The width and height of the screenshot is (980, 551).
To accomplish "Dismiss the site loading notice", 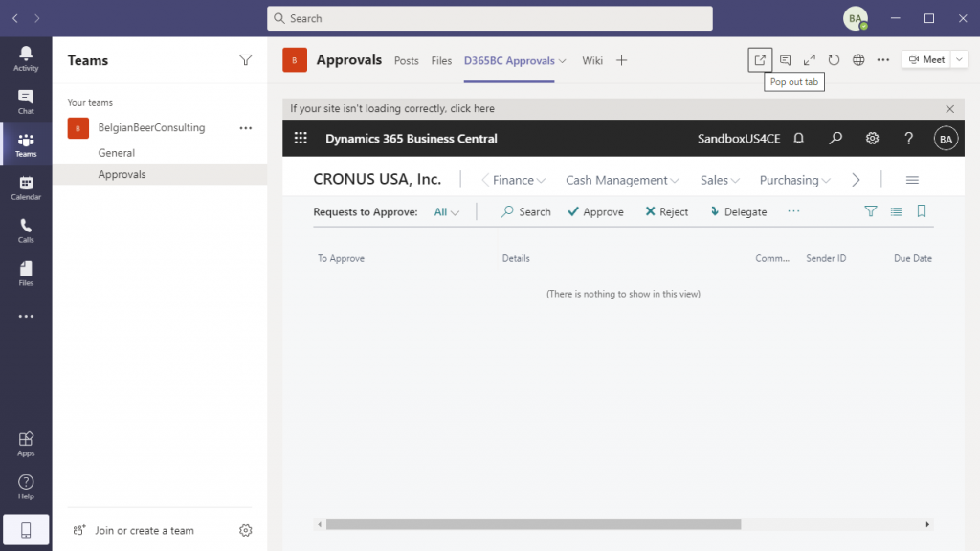I will click(x=950, y=109).
